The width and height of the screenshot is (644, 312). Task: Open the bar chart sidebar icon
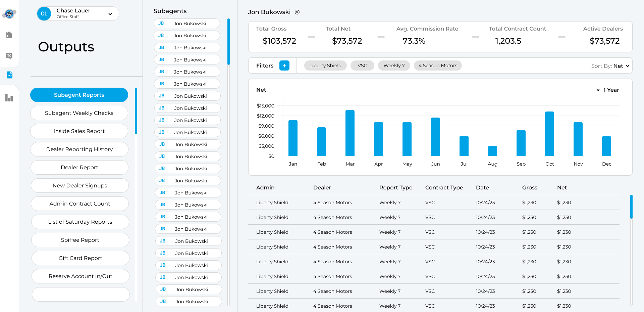[9, 98]
